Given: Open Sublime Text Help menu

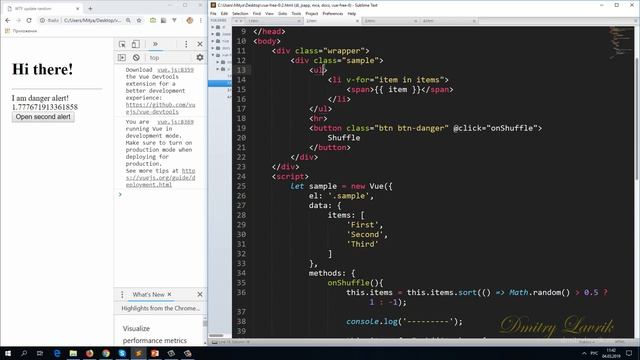Looking at the screenshot, I should point(351,13).
